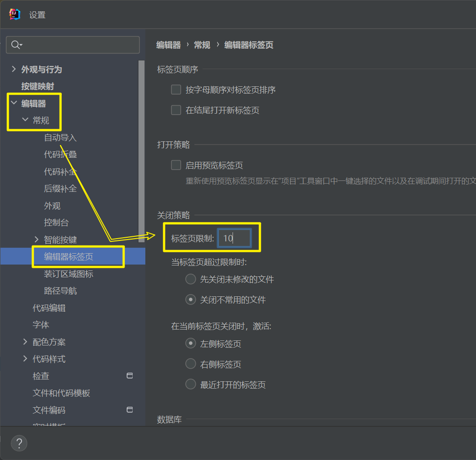Click the project-level icon beside 文件编码
Screen dimensions: 476x460
click(129, 410)
